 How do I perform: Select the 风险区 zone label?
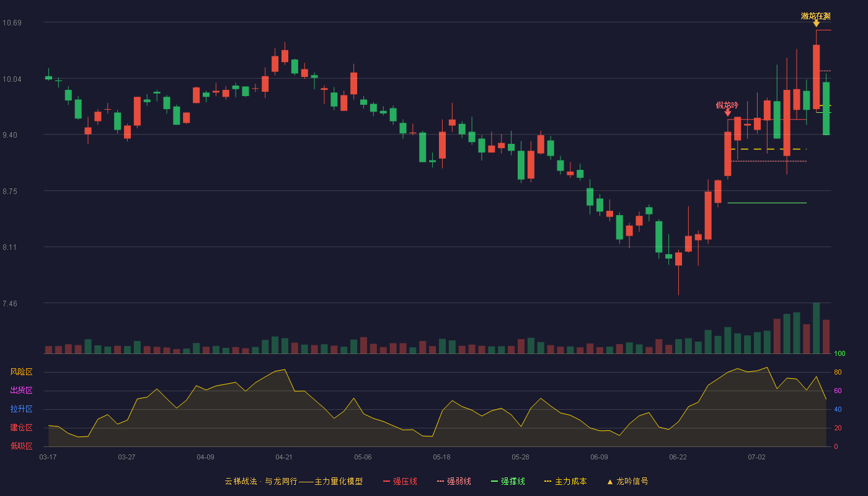coord(21,372)
